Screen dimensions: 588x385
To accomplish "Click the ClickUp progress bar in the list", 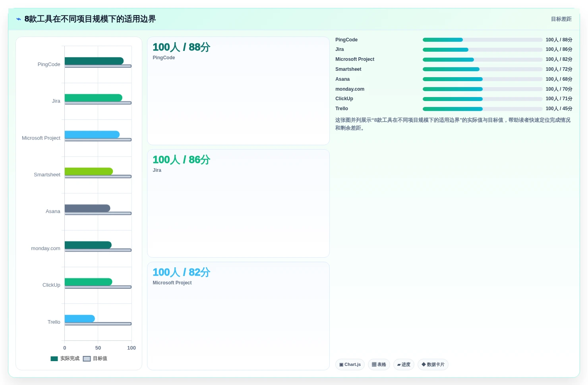I will tap(483, 99).
